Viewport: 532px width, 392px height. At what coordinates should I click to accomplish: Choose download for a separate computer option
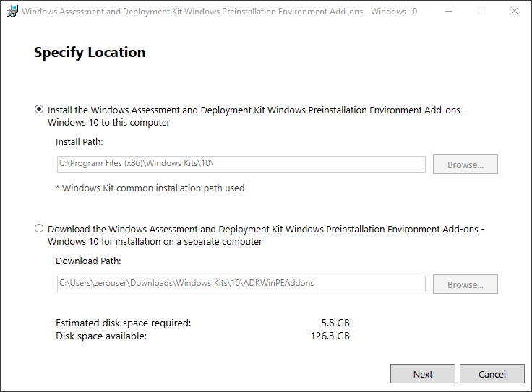tap(39, 229)
